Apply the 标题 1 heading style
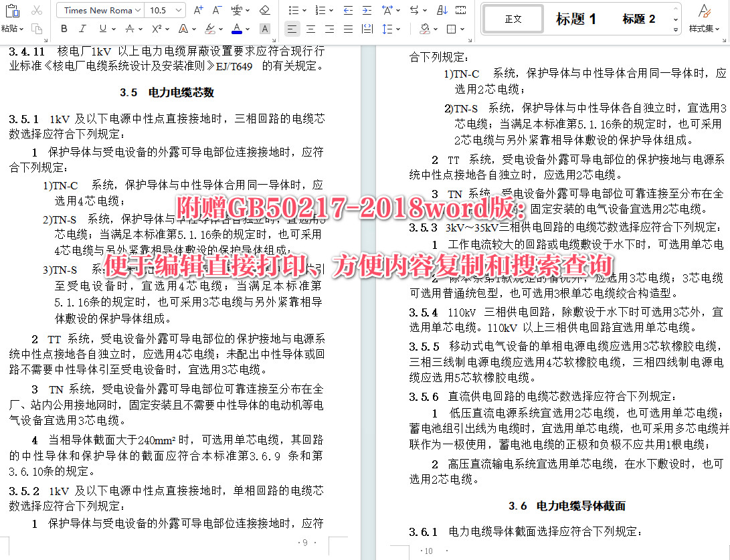 [x=577, y=19]
